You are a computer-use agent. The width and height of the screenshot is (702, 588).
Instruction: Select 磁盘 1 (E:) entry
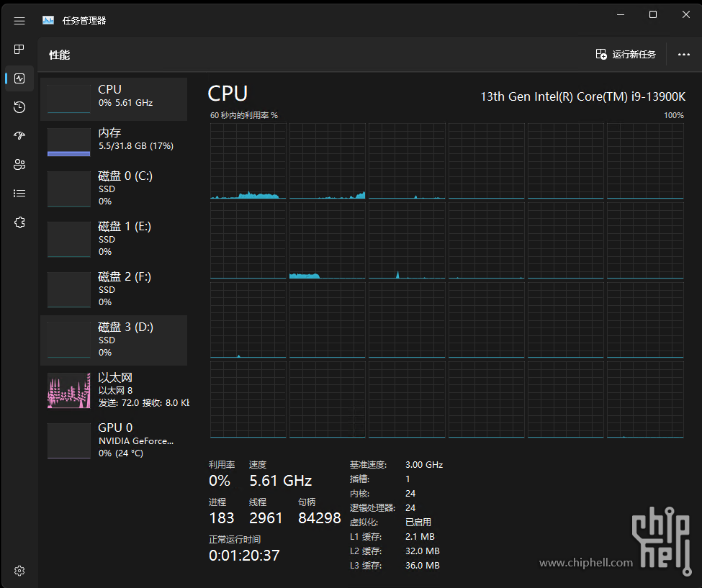[114, 239]
